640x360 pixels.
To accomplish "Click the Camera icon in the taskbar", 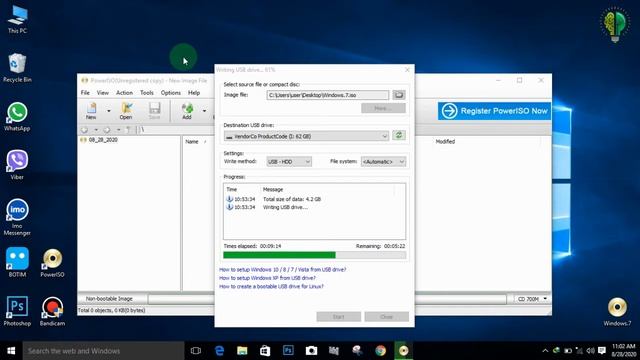I will coord(311,351).
